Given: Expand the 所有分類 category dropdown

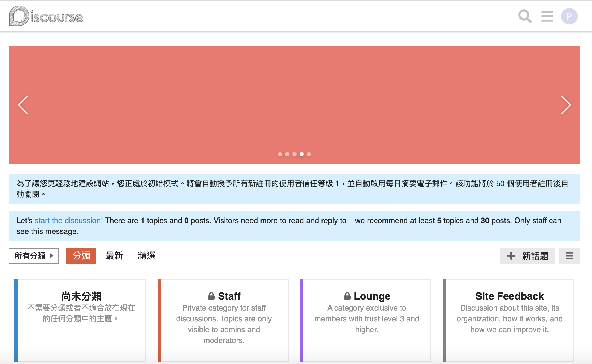Looking at the screenshot, I should 34,256.
